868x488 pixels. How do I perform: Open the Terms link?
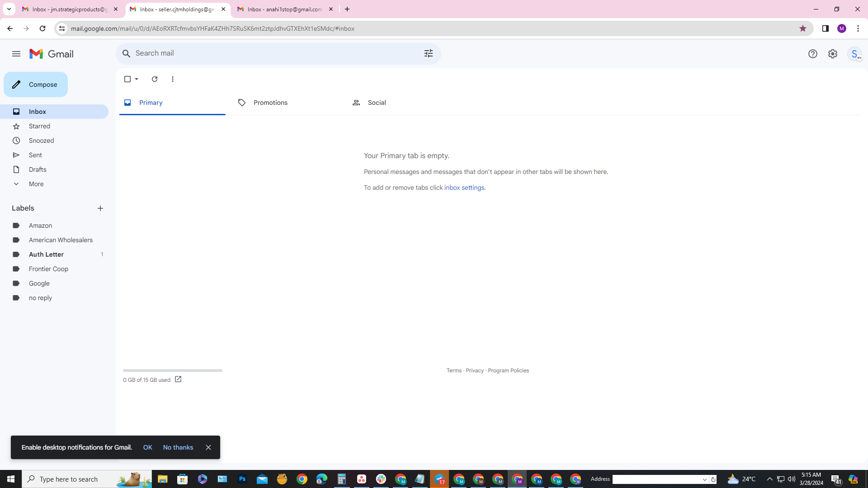(x=454, y=371)
